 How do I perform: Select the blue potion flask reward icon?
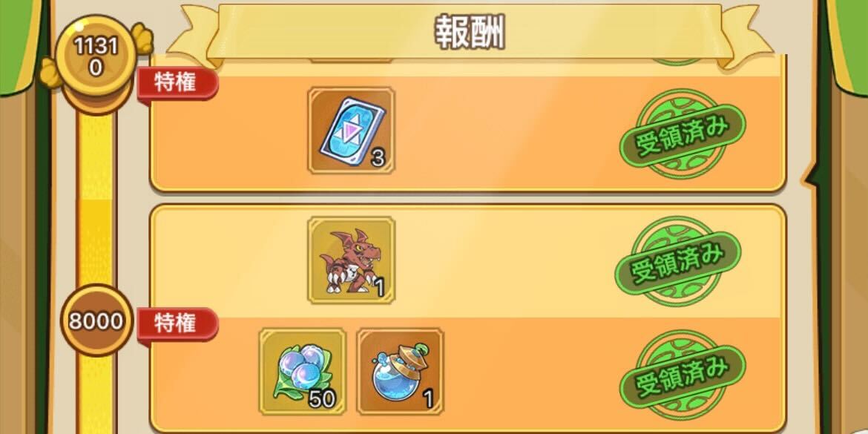tap(400, 372)
